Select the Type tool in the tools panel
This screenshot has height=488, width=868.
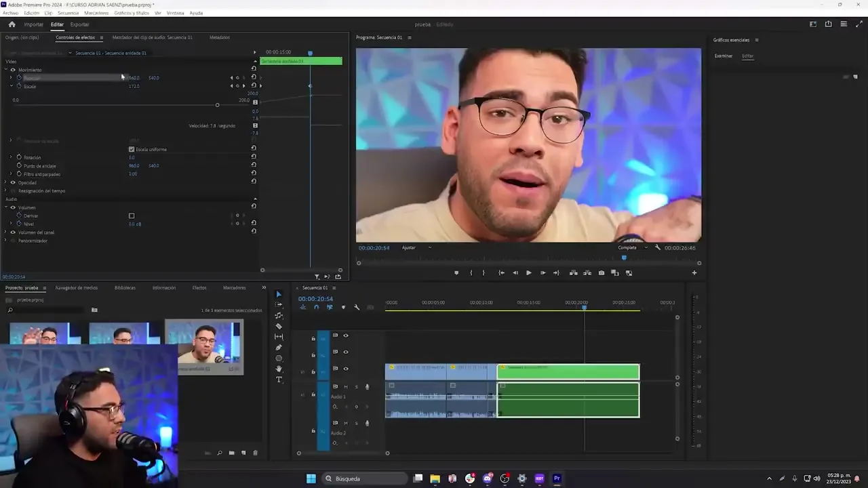click(279, 380)
